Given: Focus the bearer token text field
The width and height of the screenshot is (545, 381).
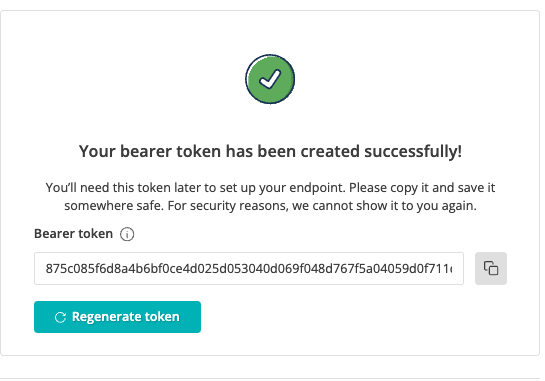Looking at the screenshot, I should pyautogui.click(x=249, y=268).
